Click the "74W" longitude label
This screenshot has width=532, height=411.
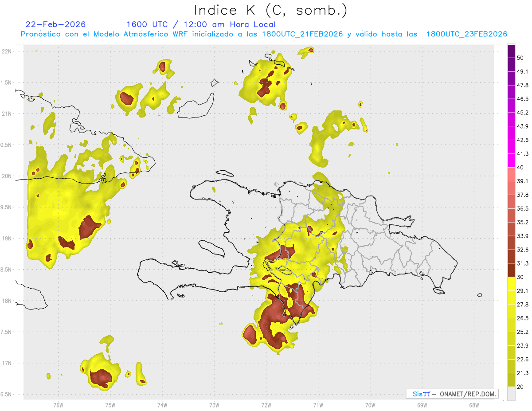click(162, 405)
